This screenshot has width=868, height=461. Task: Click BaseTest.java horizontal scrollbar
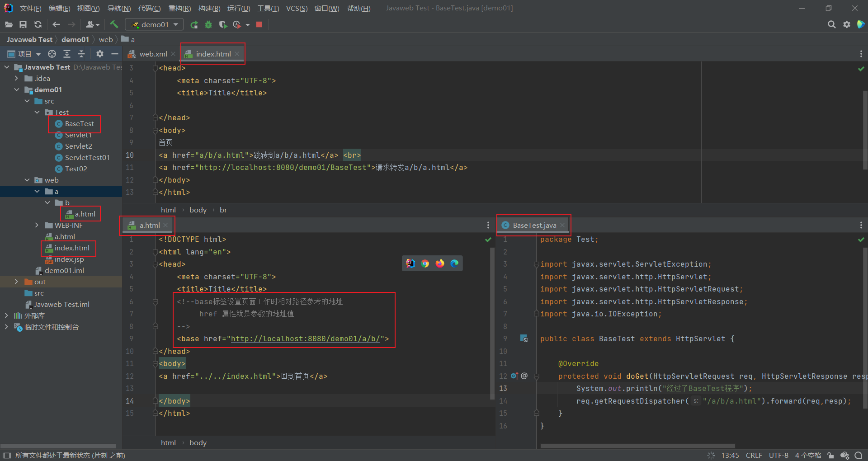click(637, 446)
